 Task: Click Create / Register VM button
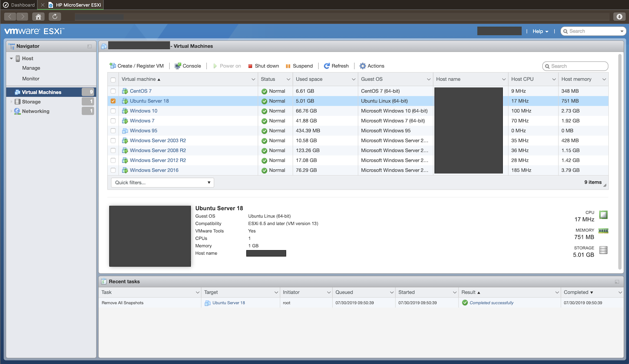point(137,66)
